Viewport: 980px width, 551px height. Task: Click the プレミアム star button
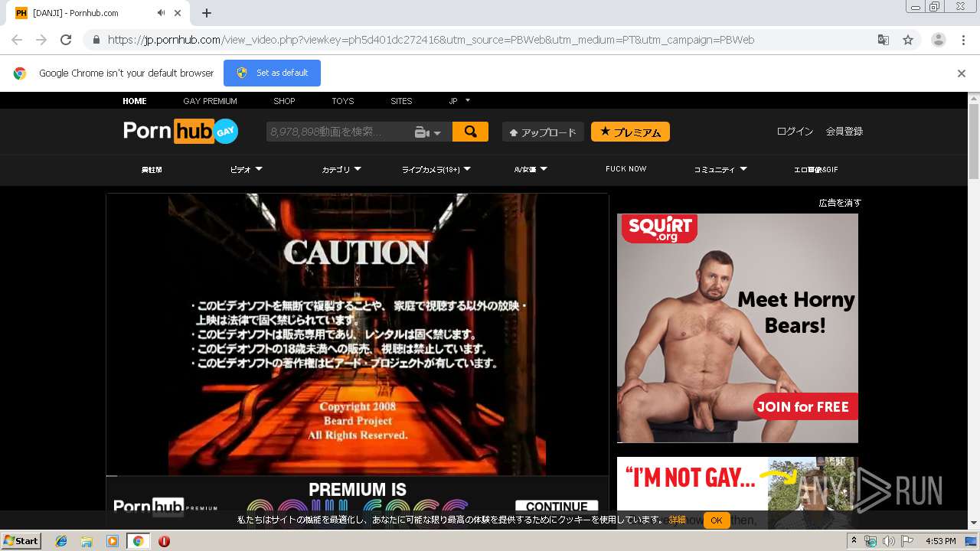tap(630, 132)
